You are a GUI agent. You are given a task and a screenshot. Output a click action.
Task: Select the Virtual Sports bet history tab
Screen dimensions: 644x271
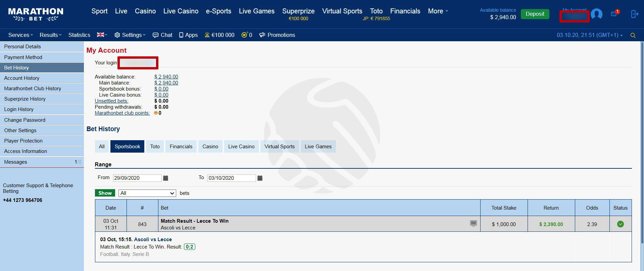click(x=280, y=147)
